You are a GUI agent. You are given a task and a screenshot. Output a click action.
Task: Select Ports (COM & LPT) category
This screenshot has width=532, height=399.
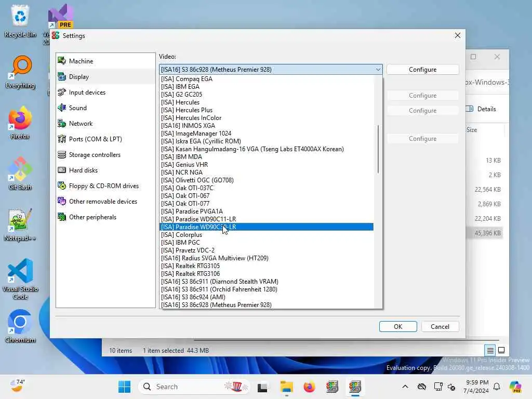(105, 139)
